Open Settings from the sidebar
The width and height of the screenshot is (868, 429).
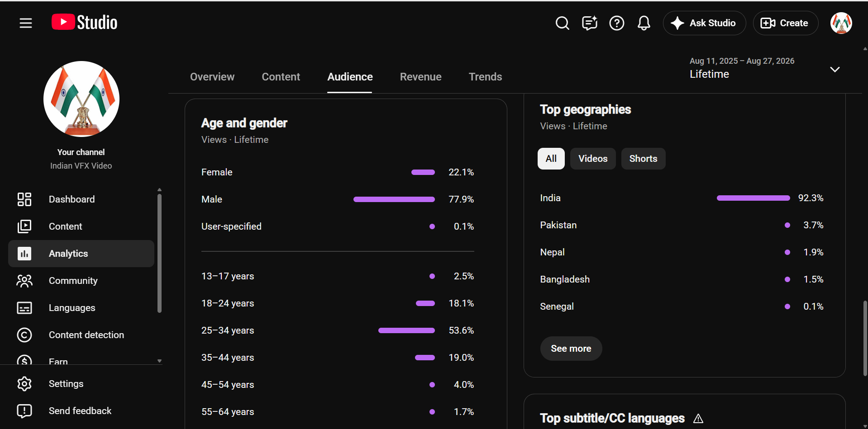(81, 384)
